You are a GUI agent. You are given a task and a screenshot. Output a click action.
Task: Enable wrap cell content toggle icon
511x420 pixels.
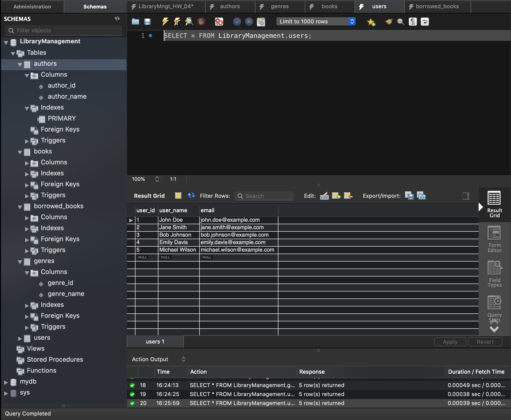pos(466,196)
